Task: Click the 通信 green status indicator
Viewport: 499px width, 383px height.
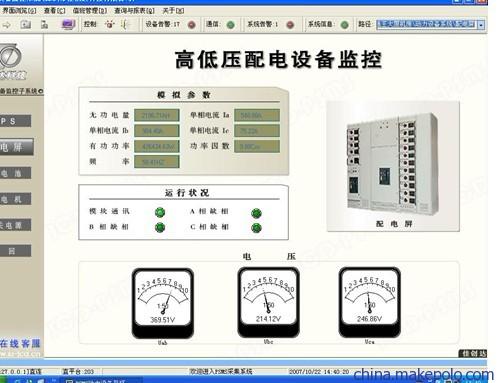Action: point(230,25)
